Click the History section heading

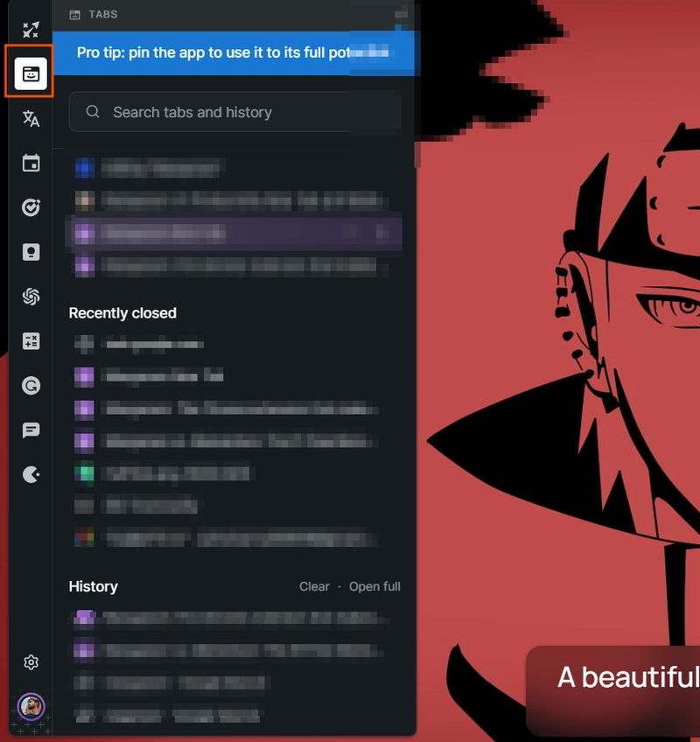[94, 586]
